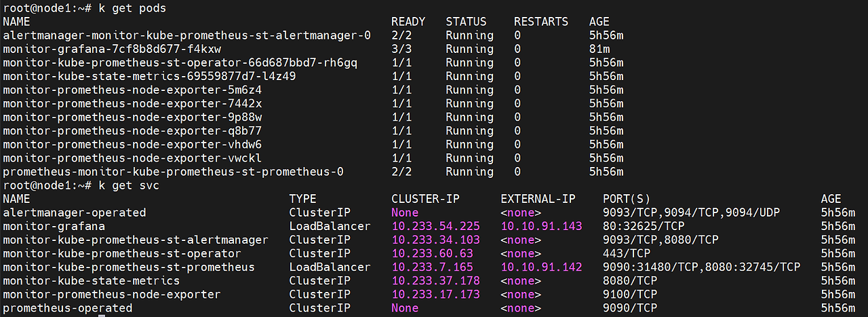The height and width of the screenshot is (317, 868).
Task: Select pod monitor-prometheus-node-exporter-vhdw6
Action: tap(132, 144)
